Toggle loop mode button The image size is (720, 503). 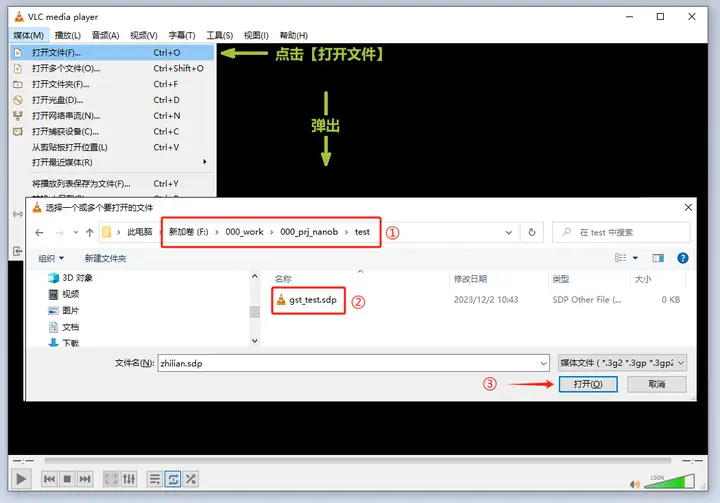pos(173,479)
